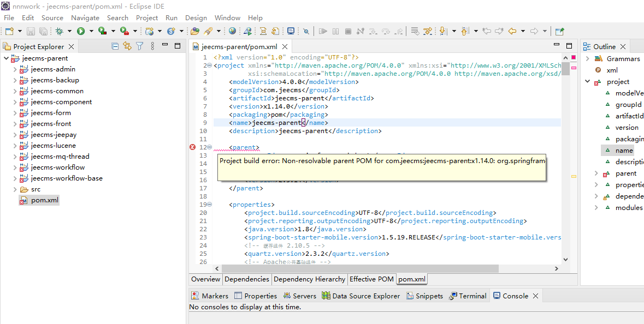Click the Back navigation arrow in toolbar
This screenshot has width=644, height=324.
(512, 32)
